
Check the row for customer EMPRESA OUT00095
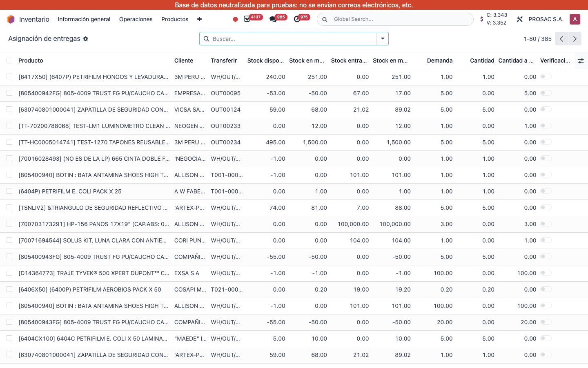point(9,93)
